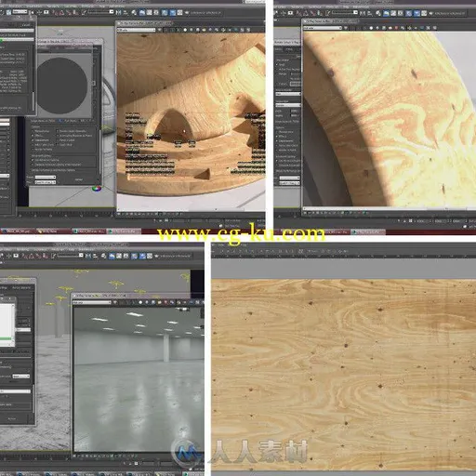This screenshot has width=476, height=476.
Task: Click Align tool in top-right 3ds Max toolbar
Action: [369, 13]
